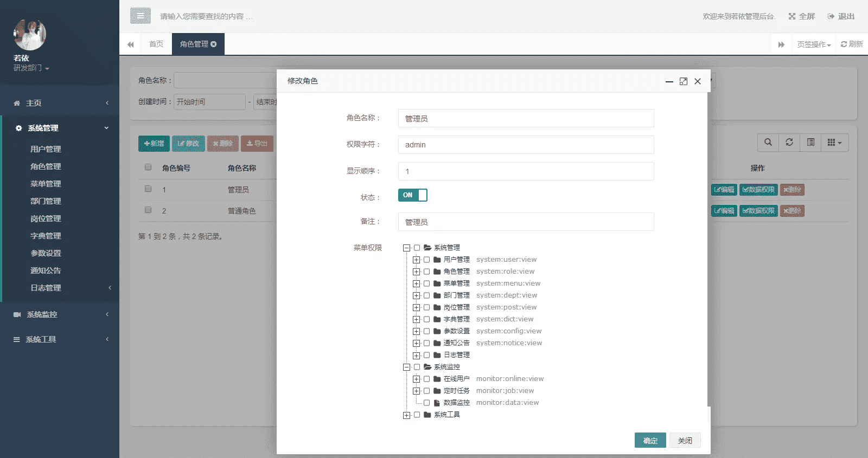Expand the 系统工具 sidebar menu
The height and width of the screenshot is (458, 868).
click(60, 339)
